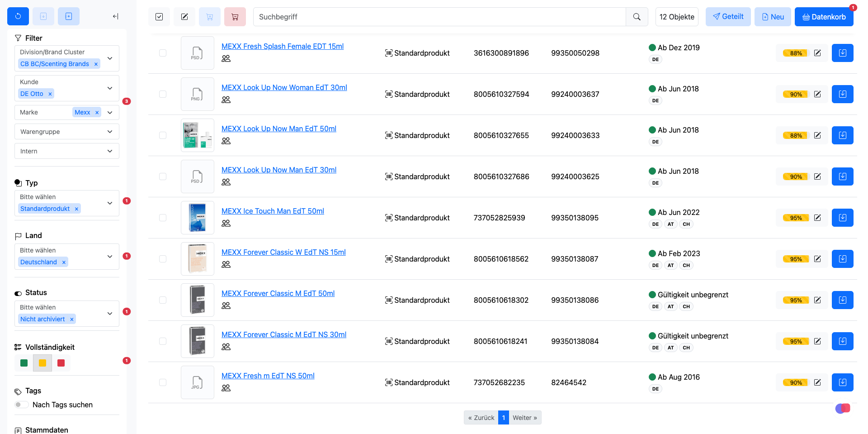Edit MEXX Look Up Now Man 30ml row
868x434 pixels.
pyautogui.click(x=817, y=176)
